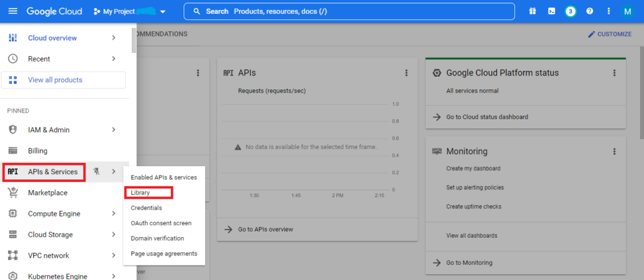The height and width of the screenshot is (280, 644).
Task: Click the Cloud Storage icon
Action: point(13,235)
